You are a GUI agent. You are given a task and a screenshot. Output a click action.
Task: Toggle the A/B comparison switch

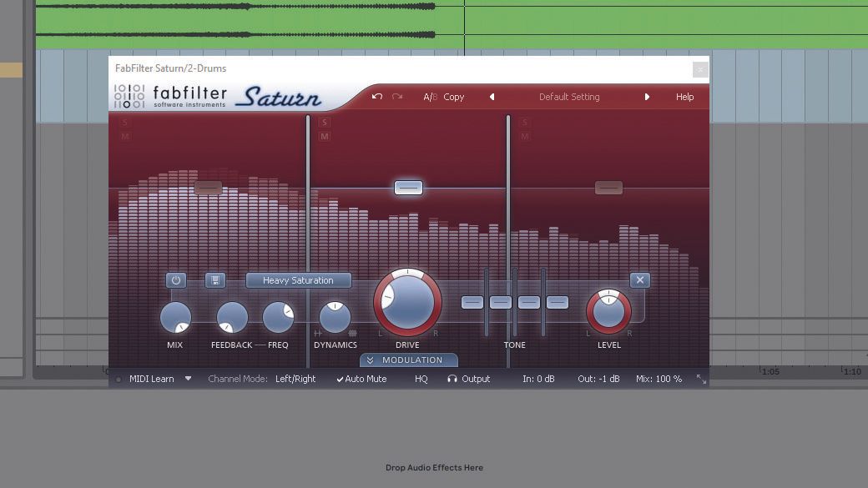tap(430, 97)
